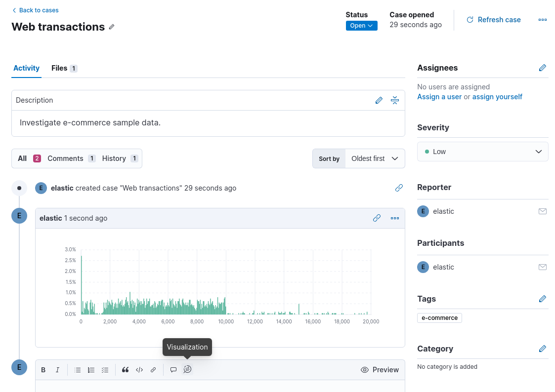Toggle bold formatting in the comment editor

(x=43, y=369)
